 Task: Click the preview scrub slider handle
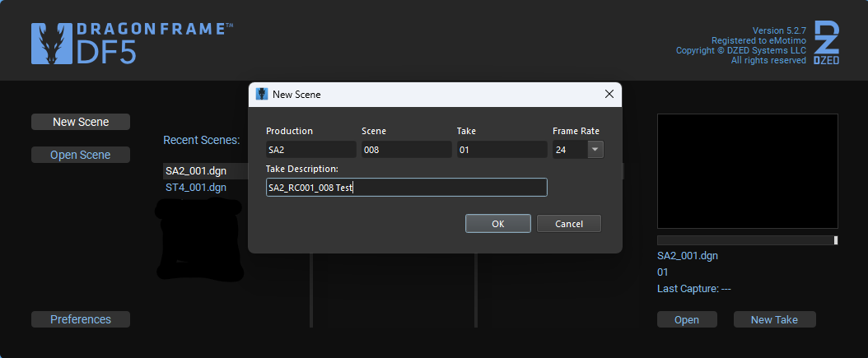[x=836, y=239]
